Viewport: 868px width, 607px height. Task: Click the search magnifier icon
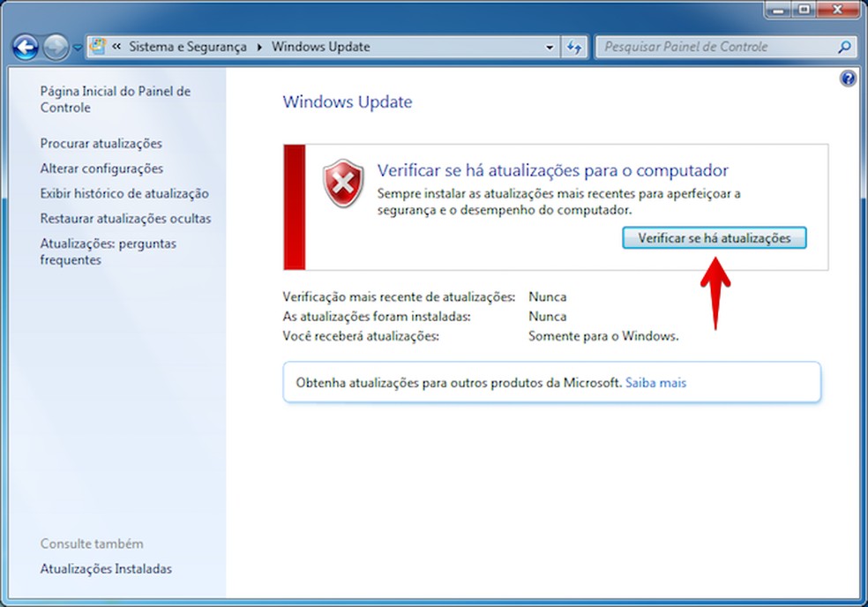(844, 47)
